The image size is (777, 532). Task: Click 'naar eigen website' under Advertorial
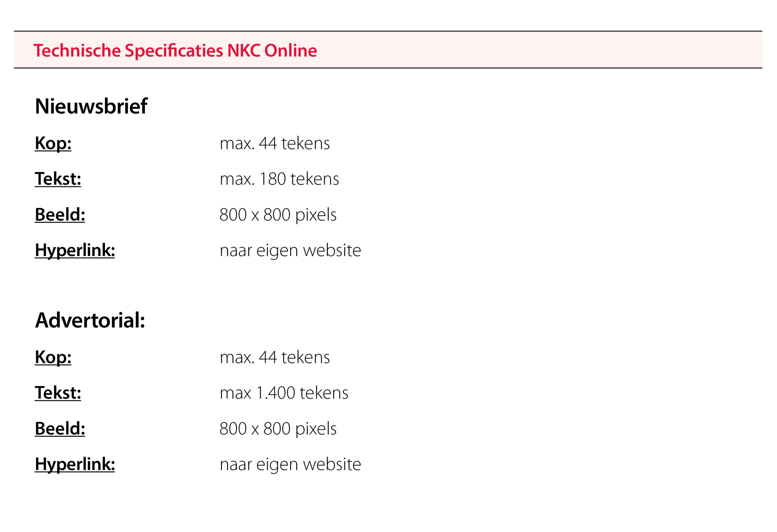pyautogui.click(x=290, y=464)
